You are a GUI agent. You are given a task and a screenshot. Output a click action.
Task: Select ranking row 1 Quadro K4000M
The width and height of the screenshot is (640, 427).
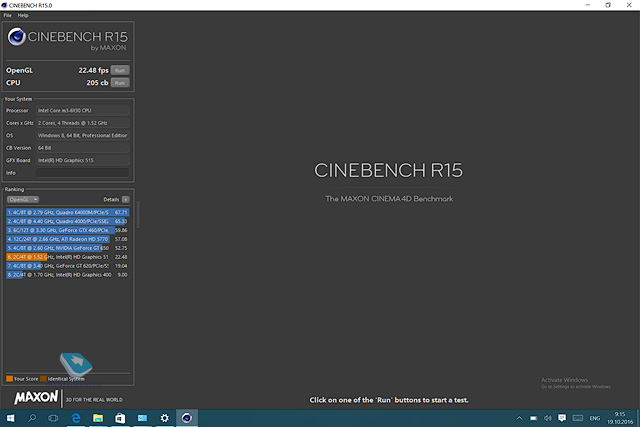(x=67, y=212)
